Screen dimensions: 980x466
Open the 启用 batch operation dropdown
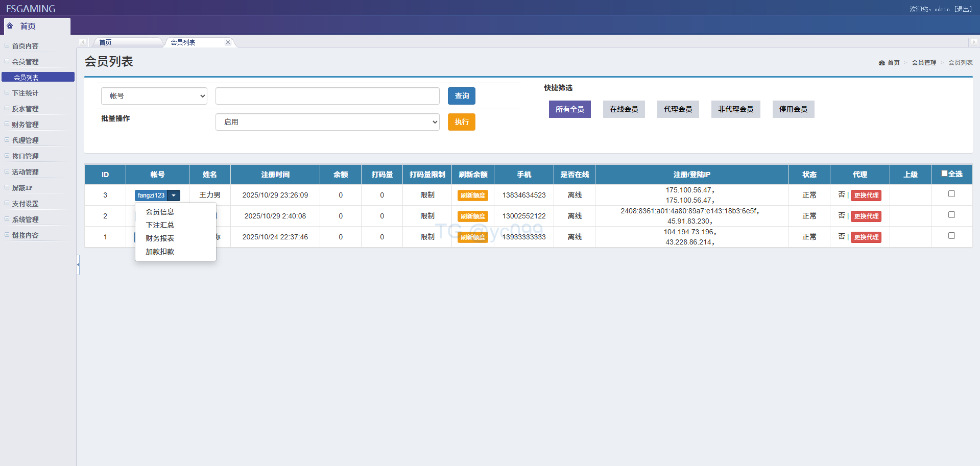(x=327, y=122)
